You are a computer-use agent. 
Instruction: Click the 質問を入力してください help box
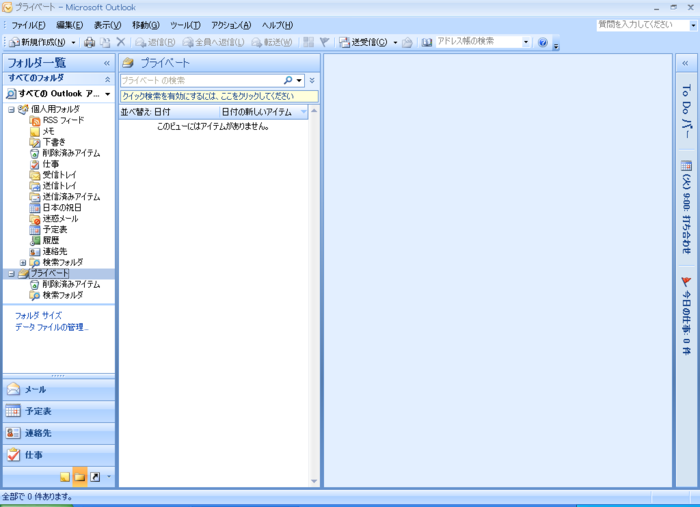[642, 25]
